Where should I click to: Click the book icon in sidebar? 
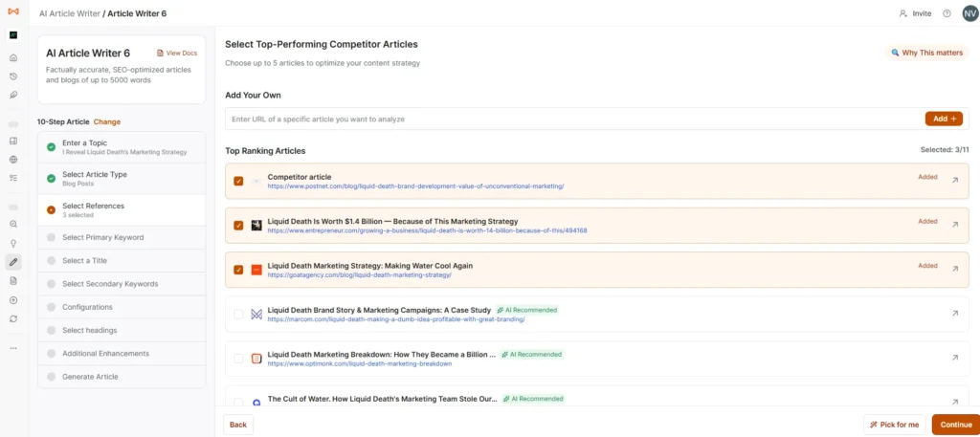click(13, 142)
